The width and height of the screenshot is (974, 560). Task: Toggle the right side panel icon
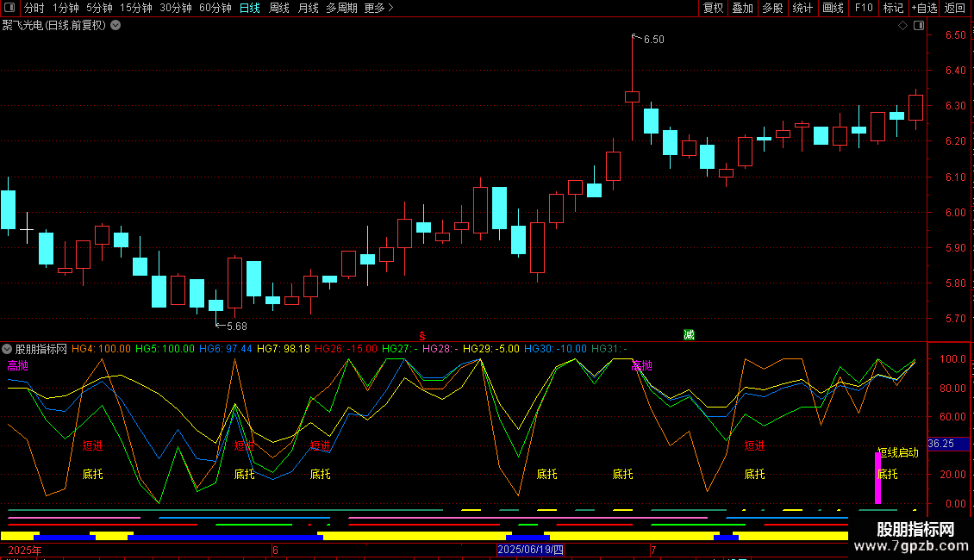click(919, 26)
